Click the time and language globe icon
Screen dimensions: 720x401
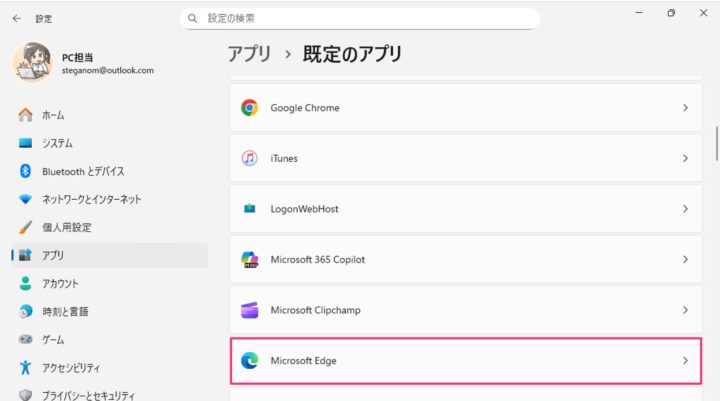[x=25, y=311]
